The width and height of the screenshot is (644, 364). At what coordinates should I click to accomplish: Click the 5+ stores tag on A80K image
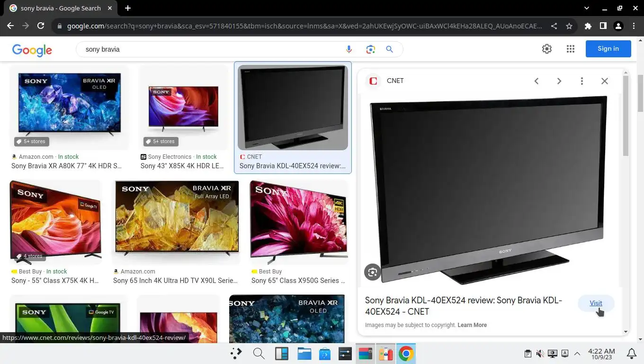click(31, 141)
